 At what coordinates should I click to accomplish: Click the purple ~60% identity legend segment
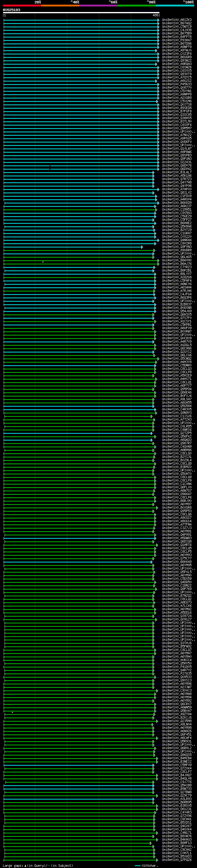pos(99,6)
